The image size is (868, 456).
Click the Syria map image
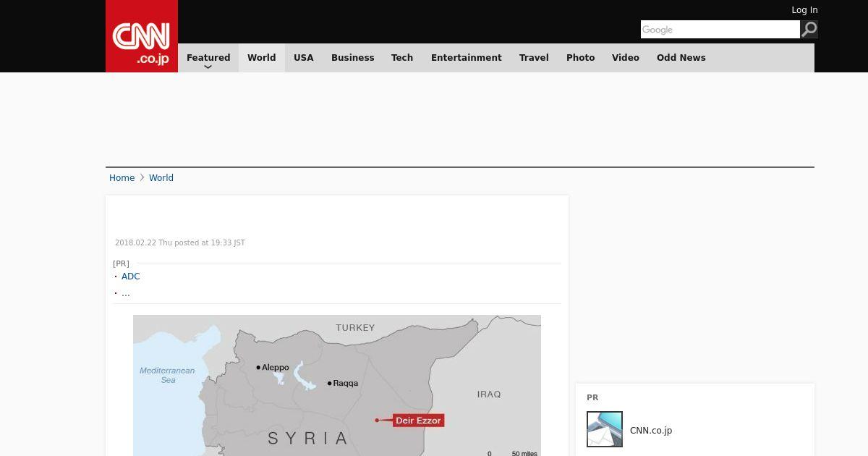[x=337, y=385]
